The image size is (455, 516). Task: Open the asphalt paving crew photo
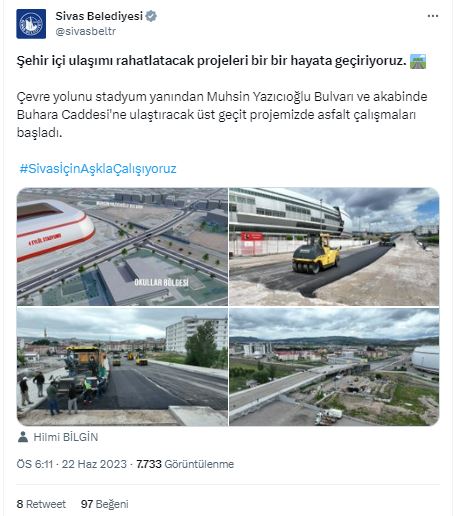(x=122, y=367)
